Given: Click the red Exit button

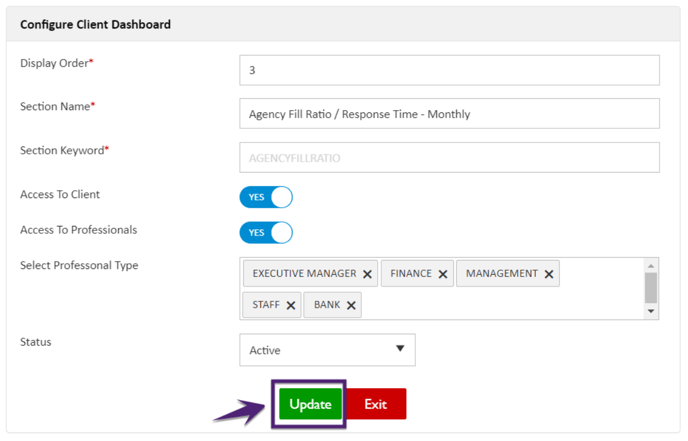Looking at the screenshot, I should [376, 404].
